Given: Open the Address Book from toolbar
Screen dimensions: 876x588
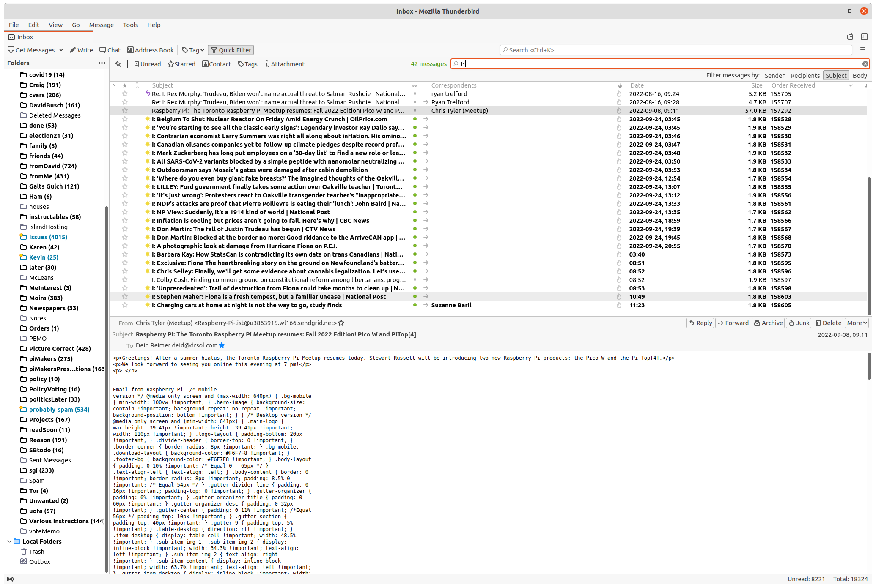Looking at the screenshot, I should (x=151, y=50).
